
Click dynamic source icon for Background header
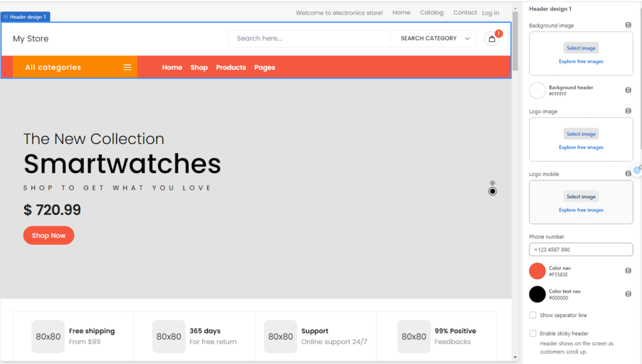(x=628, y=90)
